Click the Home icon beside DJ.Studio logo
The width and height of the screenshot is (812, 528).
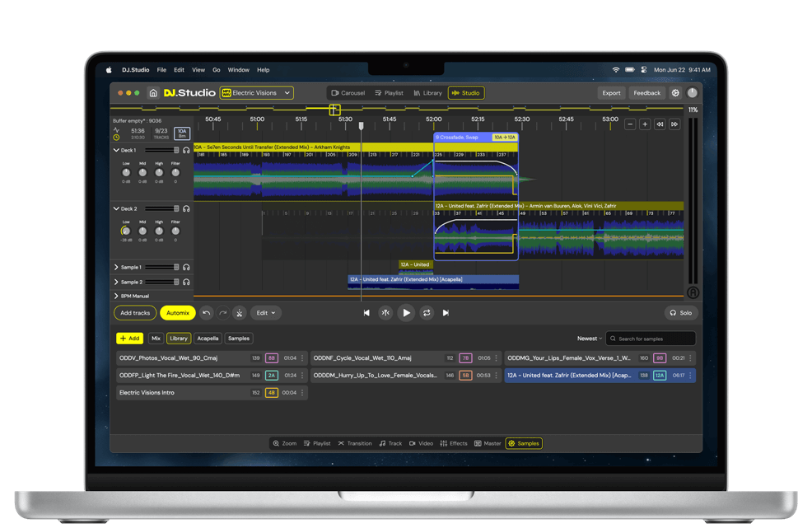pos(153,93)
